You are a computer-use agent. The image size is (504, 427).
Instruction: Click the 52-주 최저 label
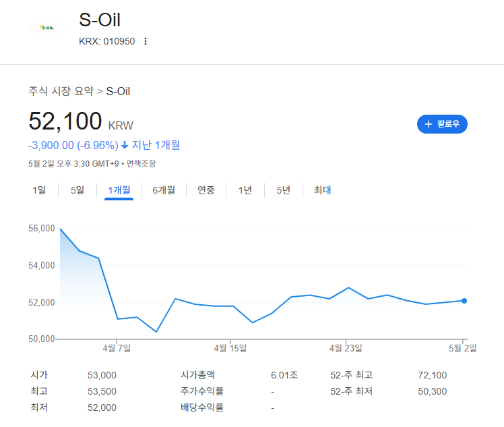coord(351,391)
